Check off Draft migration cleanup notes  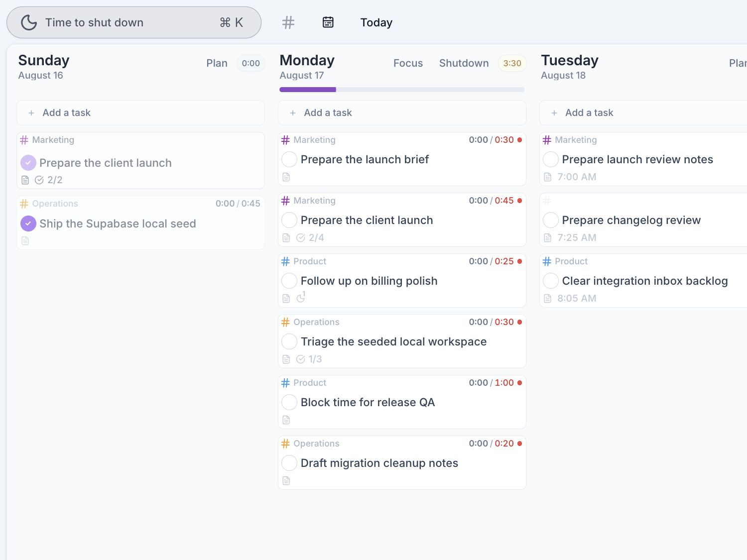tap(289, 463)
